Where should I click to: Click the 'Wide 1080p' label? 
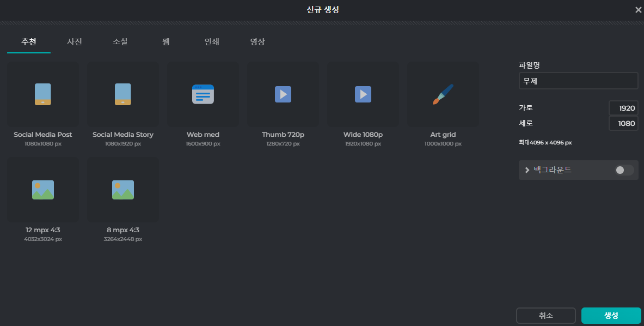(x=363, y=135)
